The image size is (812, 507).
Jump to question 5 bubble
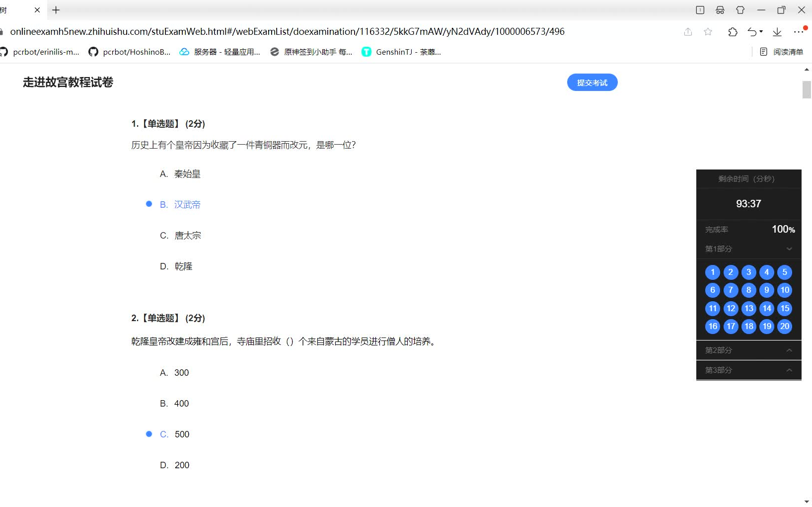(785, 272)
